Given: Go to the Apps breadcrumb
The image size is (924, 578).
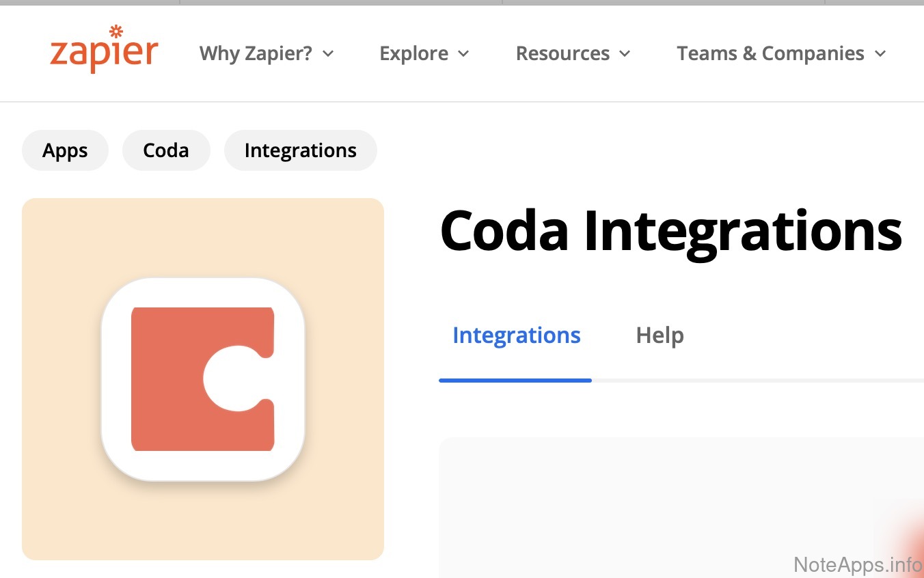Looking at the screenshot, I should point(65,150).
